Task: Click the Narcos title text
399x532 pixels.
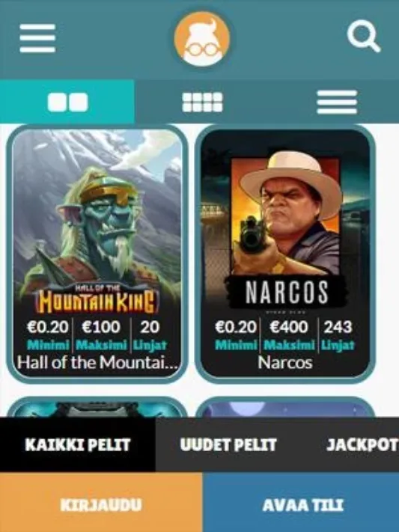Action: (285, 363)
